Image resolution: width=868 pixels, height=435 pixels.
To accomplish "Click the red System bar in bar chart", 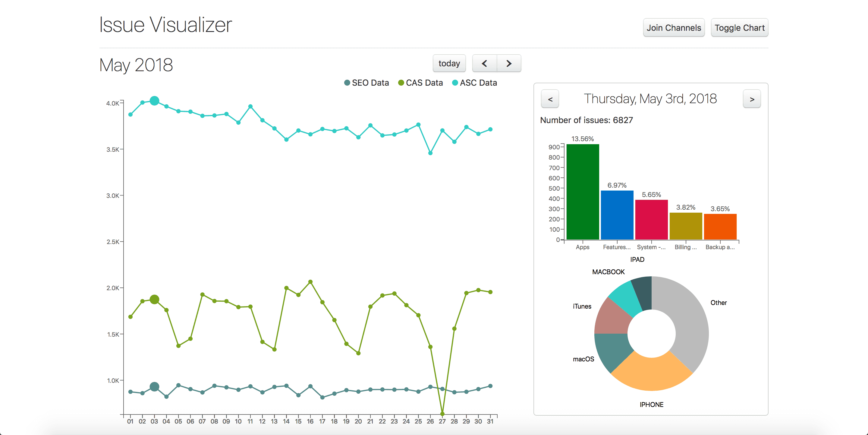I will tap(651, 220).
